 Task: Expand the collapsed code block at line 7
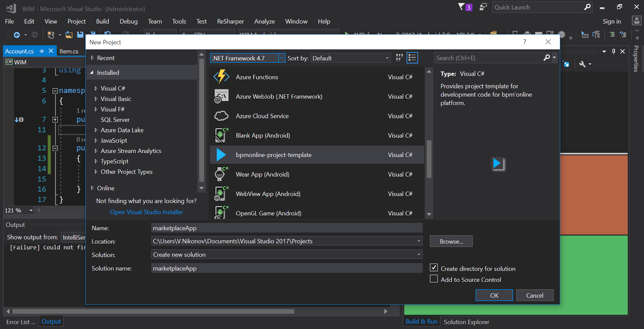55,120
